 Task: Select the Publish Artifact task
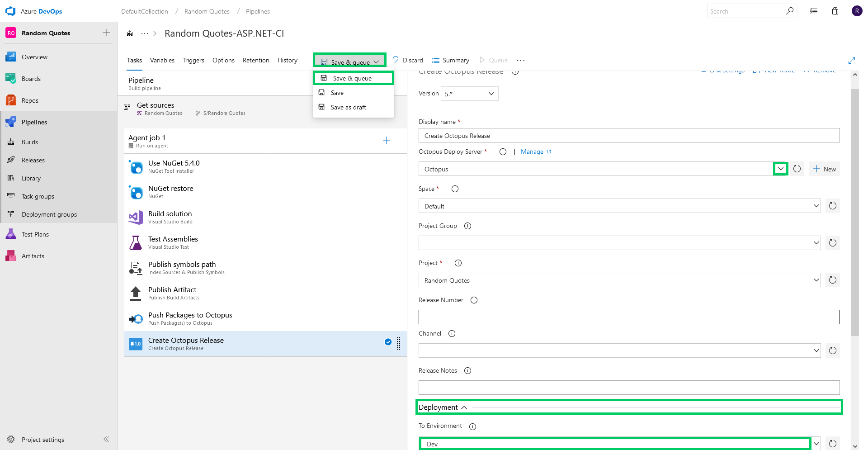[265, 293]
